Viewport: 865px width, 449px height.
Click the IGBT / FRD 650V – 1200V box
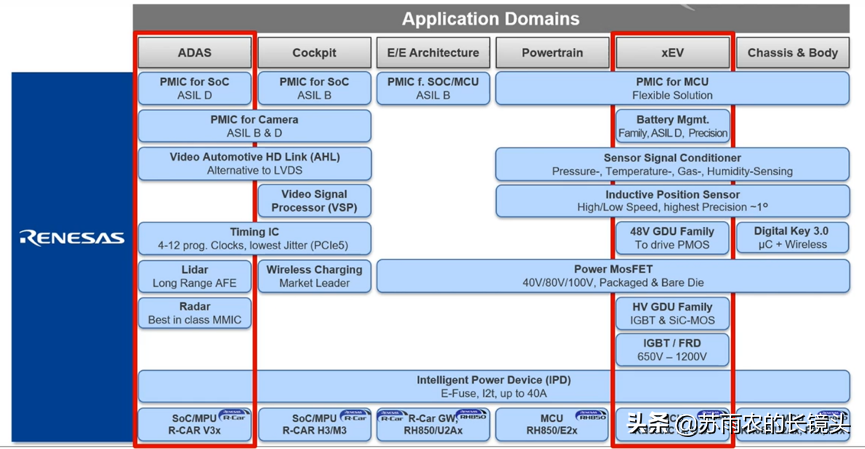click(672, 350)
